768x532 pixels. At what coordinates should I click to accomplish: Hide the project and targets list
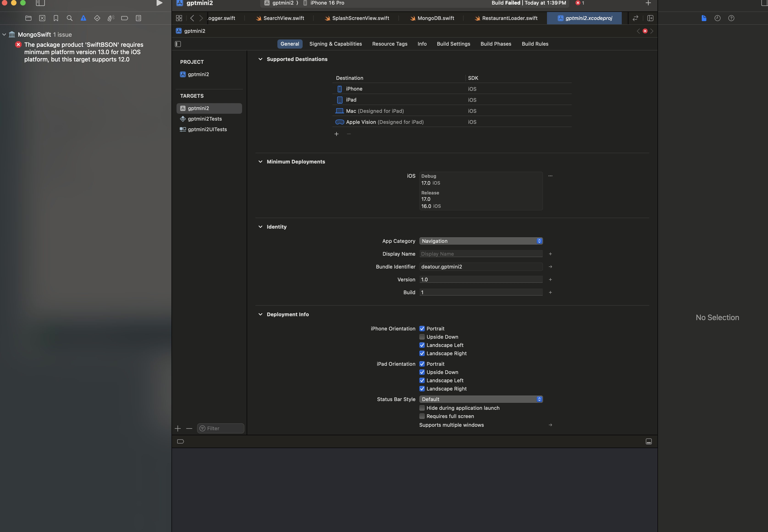(x=178, y=44)
